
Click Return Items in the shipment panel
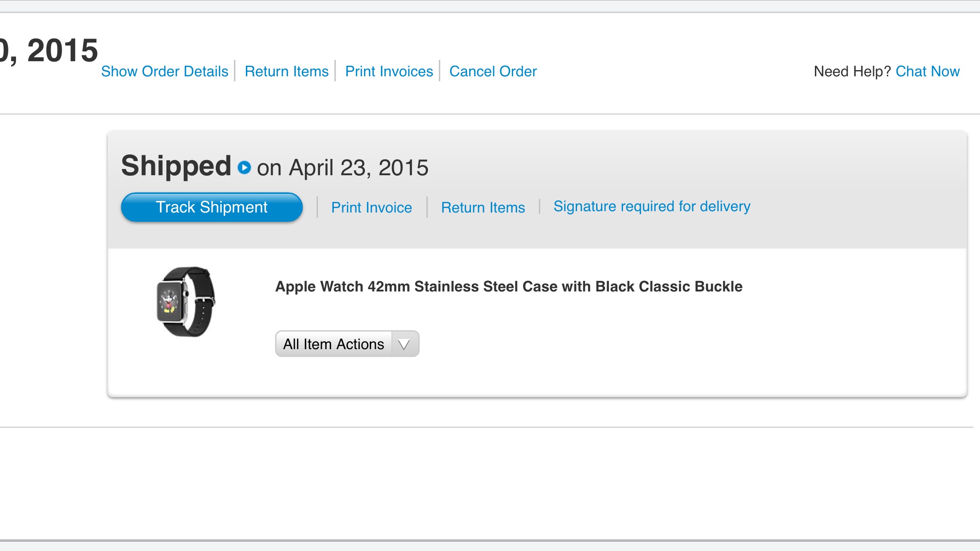pyautogui.click(x=483, y=208)
